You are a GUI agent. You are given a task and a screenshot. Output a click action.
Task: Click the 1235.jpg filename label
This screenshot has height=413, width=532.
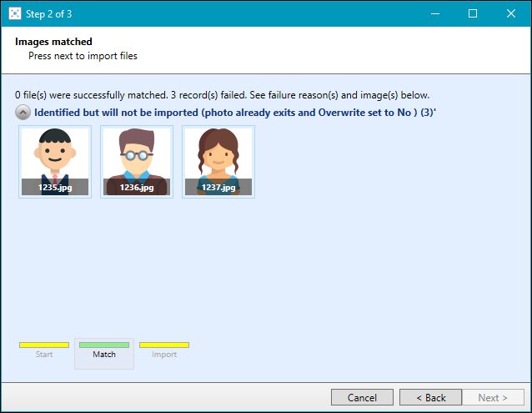(55, 188)
